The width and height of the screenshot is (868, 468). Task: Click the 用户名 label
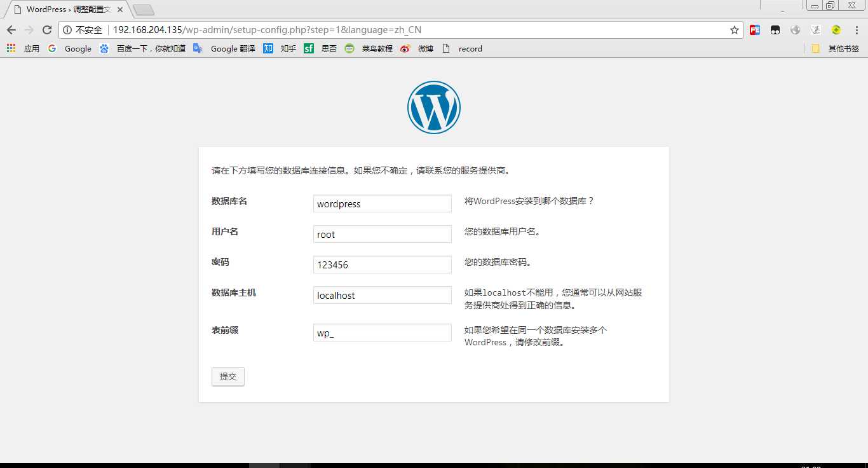click(225, 231)
